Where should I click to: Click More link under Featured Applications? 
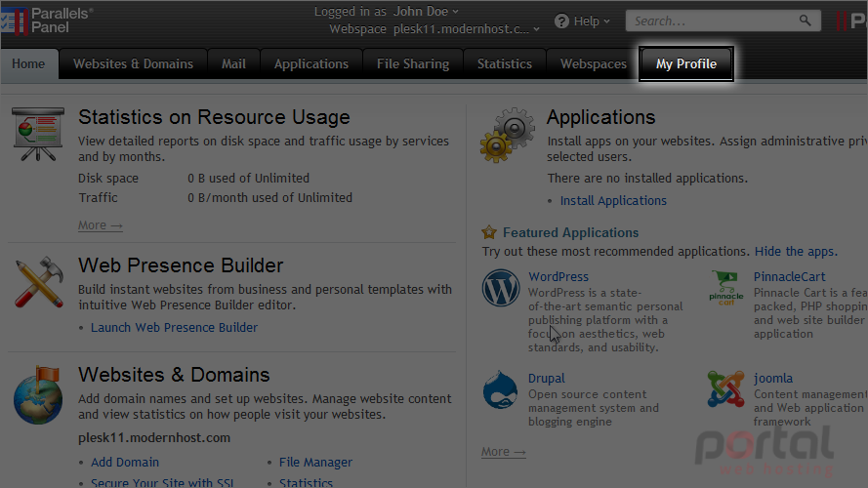coord(503,452)
